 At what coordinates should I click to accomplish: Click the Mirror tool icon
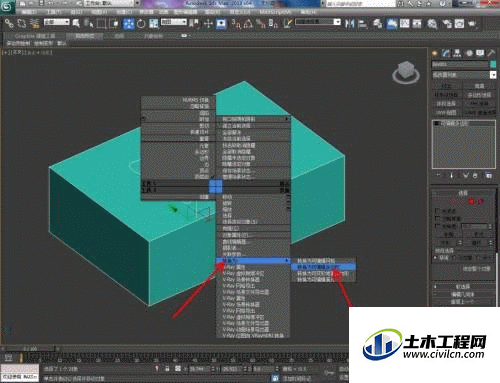click(350, 24)
